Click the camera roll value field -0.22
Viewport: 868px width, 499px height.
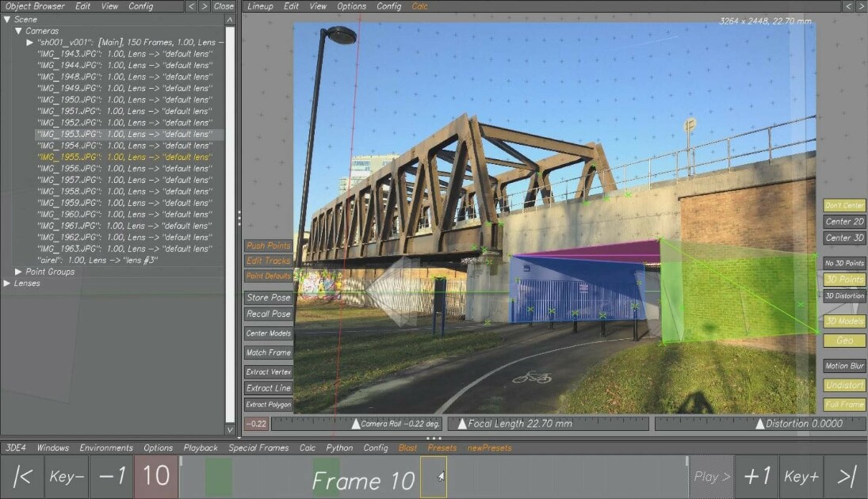click(x=256, y=424)
